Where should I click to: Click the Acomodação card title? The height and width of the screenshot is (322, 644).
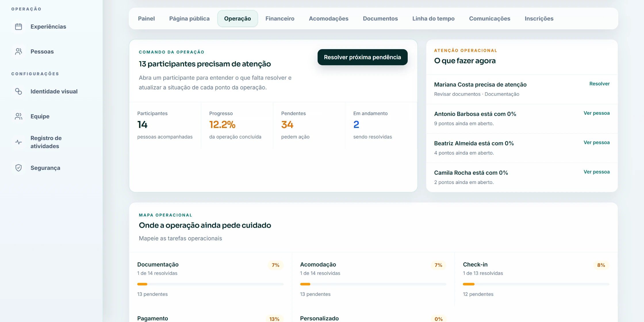coord(318,264)
